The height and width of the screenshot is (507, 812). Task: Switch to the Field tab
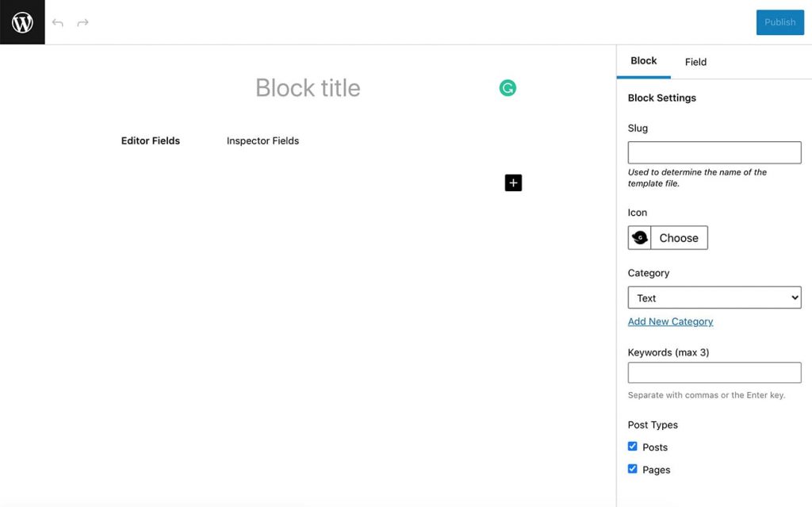(695, 62)
